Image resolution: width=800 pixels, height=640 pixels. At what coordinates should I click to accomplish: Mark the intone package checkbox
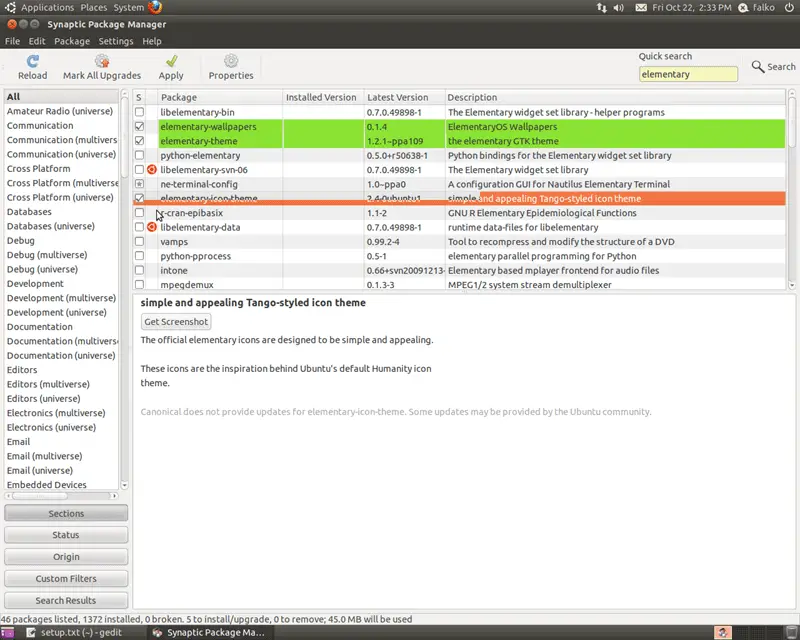[x=139, y=270]
